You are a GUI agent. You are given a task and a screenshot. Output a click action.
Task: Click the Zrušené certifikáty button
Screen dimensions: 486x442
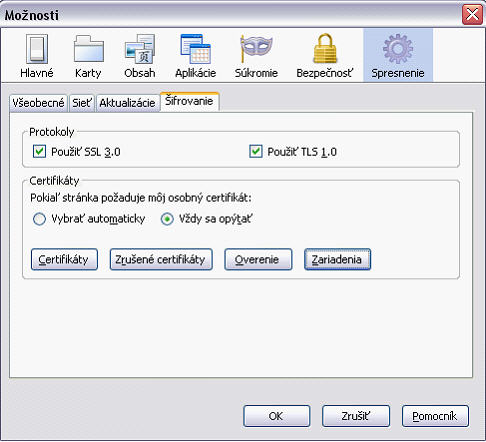(x=161, y=259)
